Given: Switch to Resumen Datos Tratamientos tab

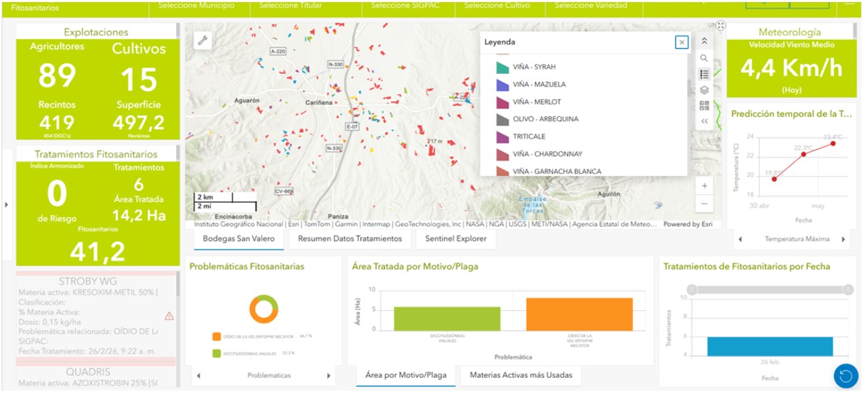Looking at the screenshot, I should 350,239.
